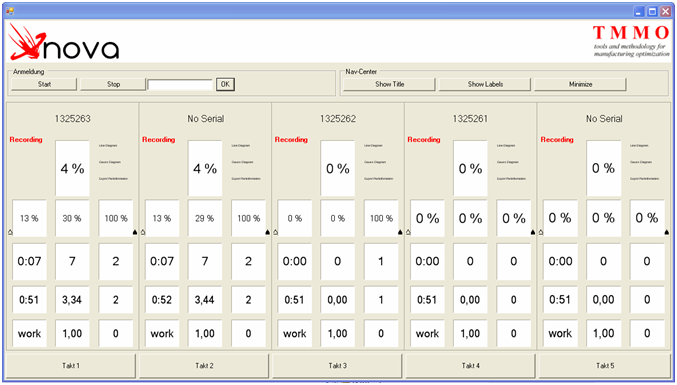The width and height of the screenshot is (677, 385).
Task: Focus the Anmeldung text input field
Action: click(x=180, y=85)
